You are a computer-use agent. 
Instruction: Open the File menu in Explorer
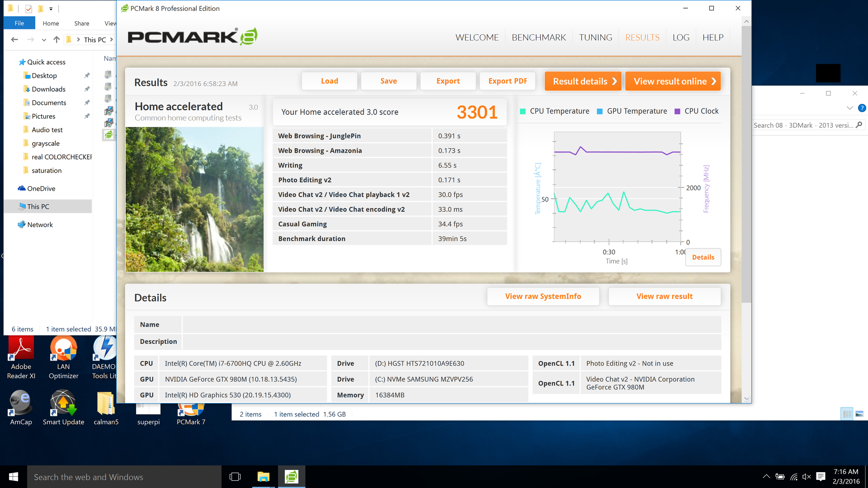[19, 23]
